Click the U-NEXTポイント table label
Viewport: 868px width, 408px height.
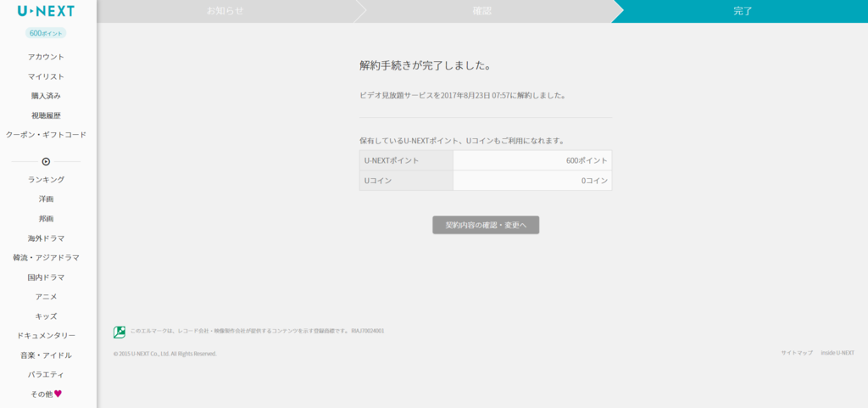[x=392, y=160]
